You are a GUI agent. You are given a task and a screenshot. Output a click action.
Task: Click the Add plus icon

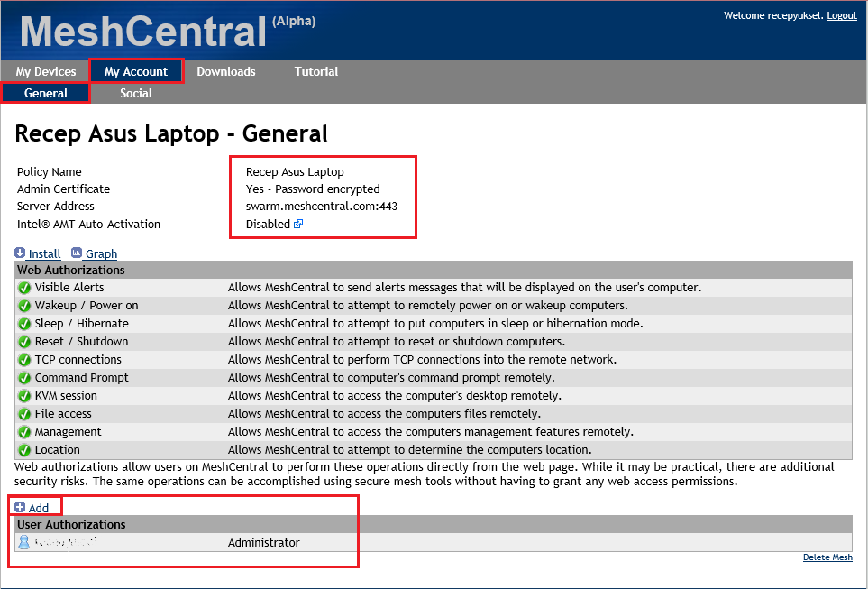pos(20,507)
